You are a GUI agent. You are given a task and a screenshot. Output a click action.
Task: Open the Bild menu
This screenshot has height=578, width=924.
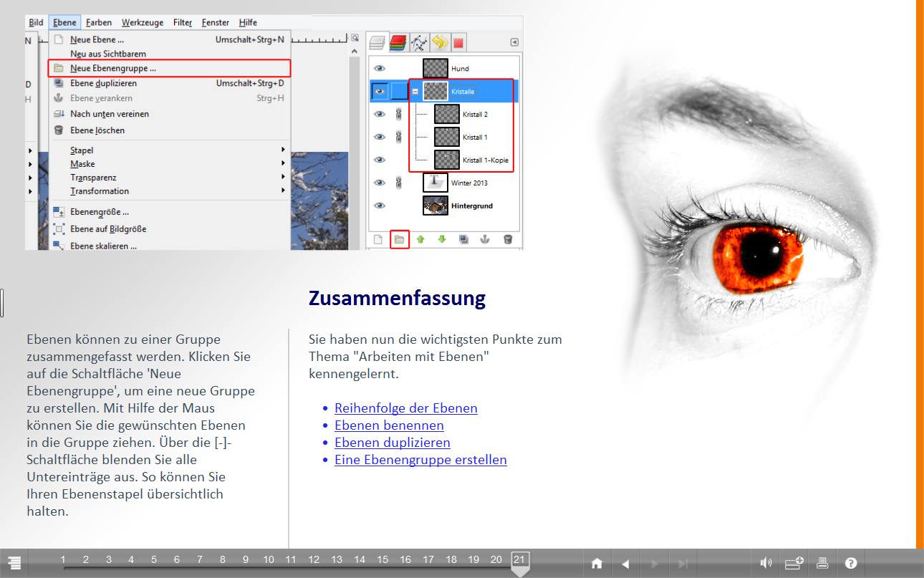coord(36,23)
